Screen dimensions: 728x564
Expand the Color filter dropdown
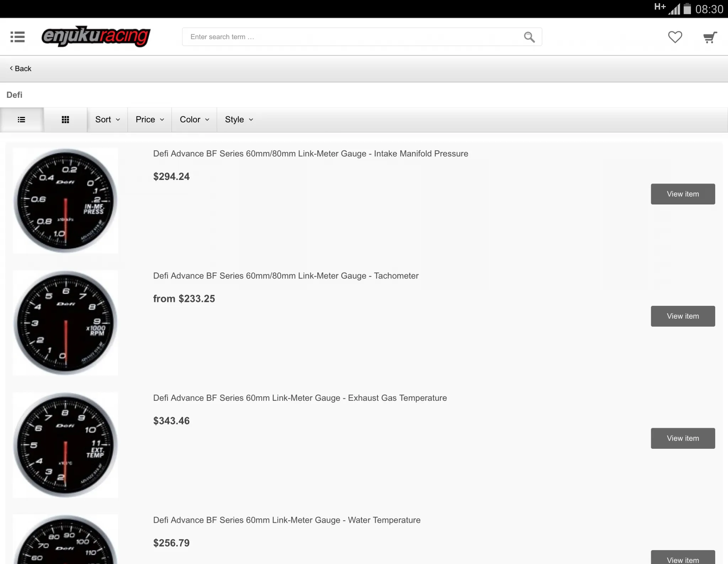click(194, 119)
